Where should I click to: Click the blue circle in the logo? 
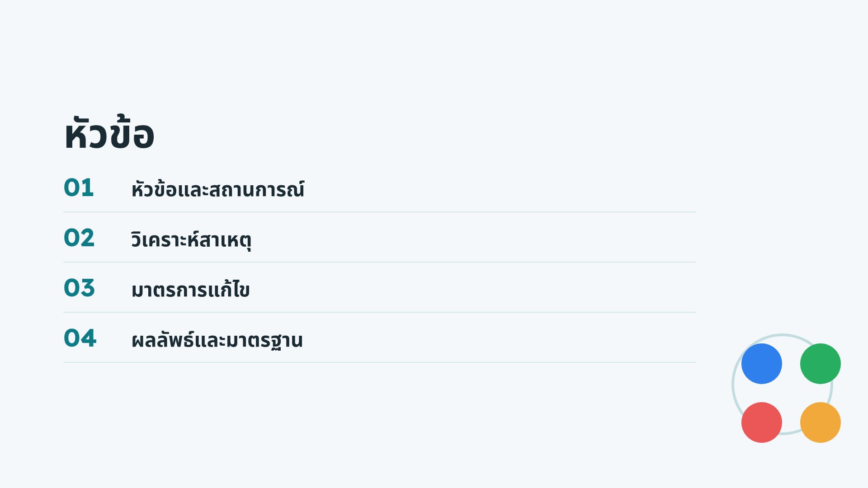[x=762, y=364]
